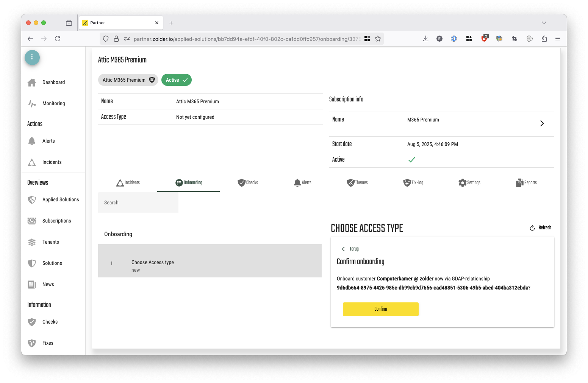Open Tenants in the sidebar
Image resolution: width=588 pixels, height=383 pixels.
pyautogui.click(x=50, y=242)
